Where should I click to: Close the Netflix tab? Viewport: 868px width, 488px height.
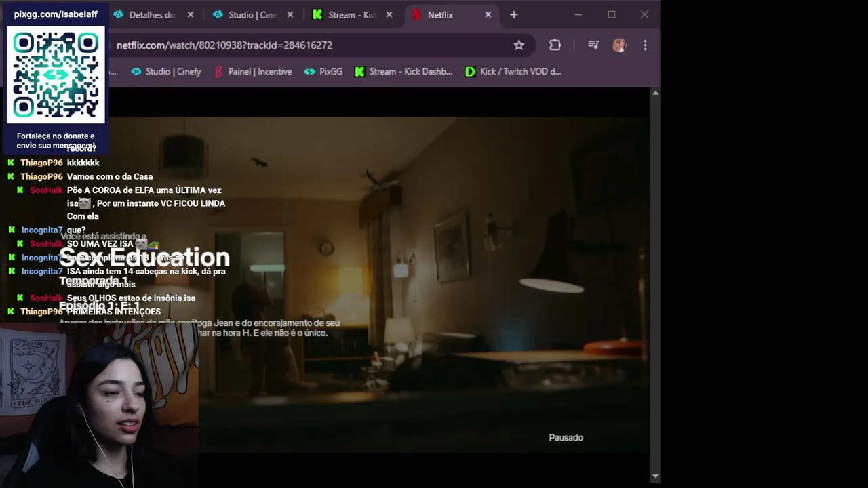[488, 15]
